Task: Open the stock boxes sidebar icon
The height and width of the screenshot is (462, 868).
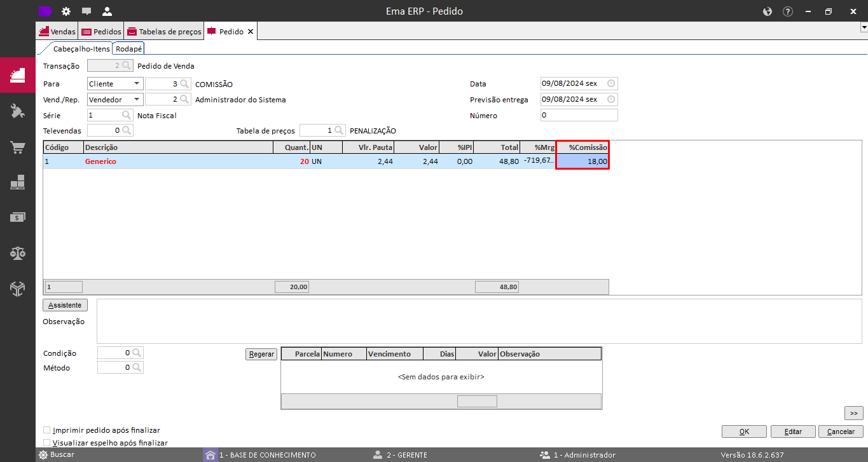Action: (x=18, y=182)
